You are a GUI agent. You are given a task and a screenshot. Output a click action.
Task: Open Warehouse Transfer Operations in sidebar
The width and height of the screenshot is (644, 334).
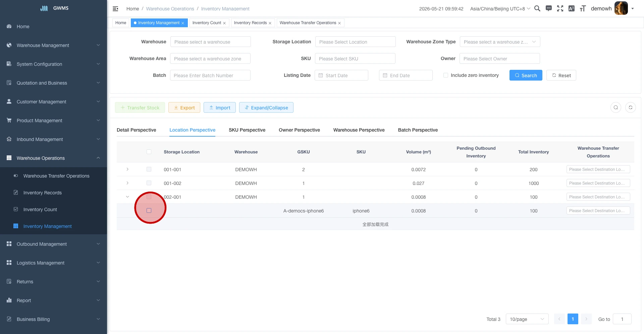click(x=56, y=176)
